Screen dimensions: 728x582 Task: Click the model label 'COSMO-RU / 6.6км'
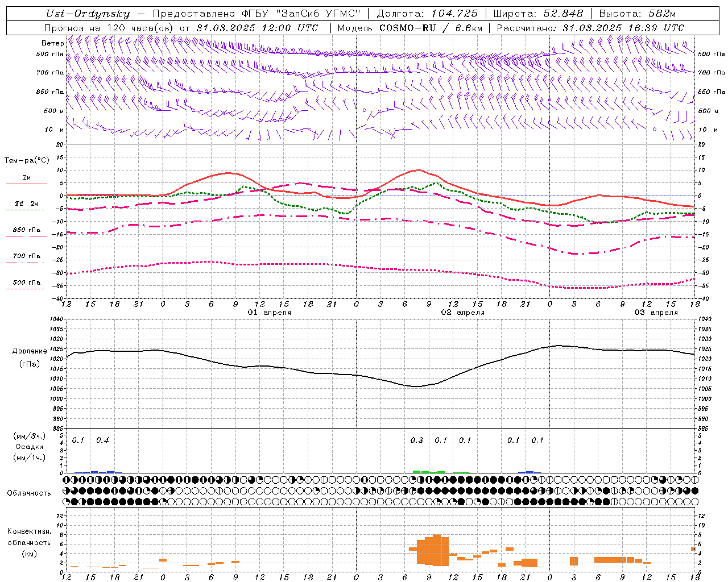[431, 28]
